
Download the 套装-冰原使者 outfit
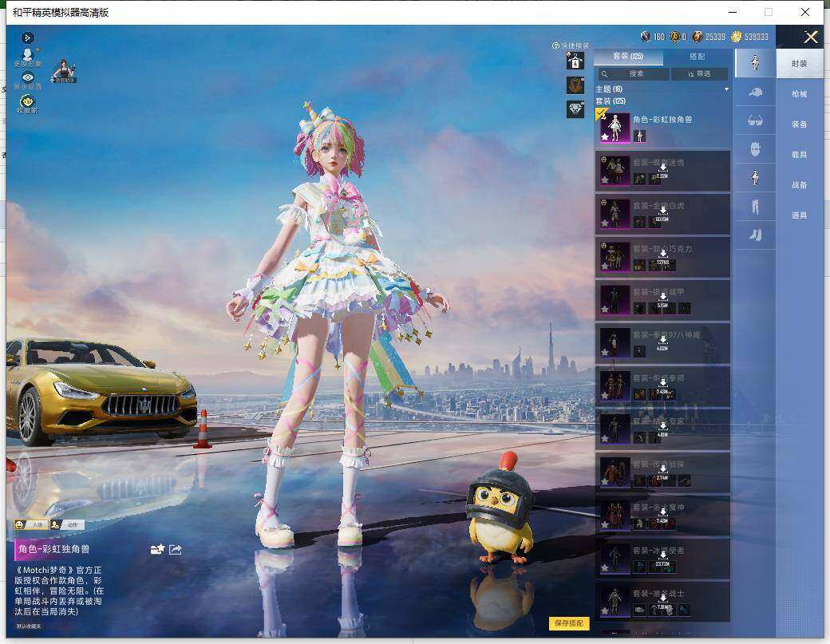point(662,557)
